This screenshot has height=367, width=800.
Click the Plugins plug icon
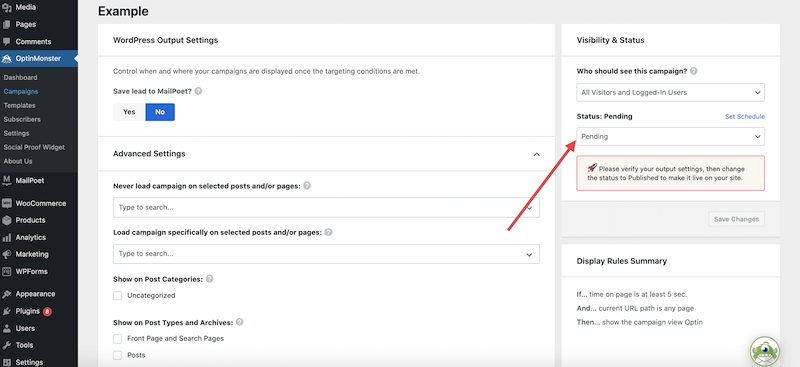click(x=7, y=311)
